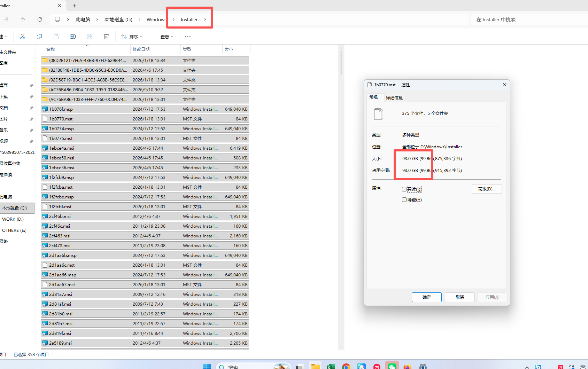Open advanced attributes with 高级(D)...

point(487,189)
